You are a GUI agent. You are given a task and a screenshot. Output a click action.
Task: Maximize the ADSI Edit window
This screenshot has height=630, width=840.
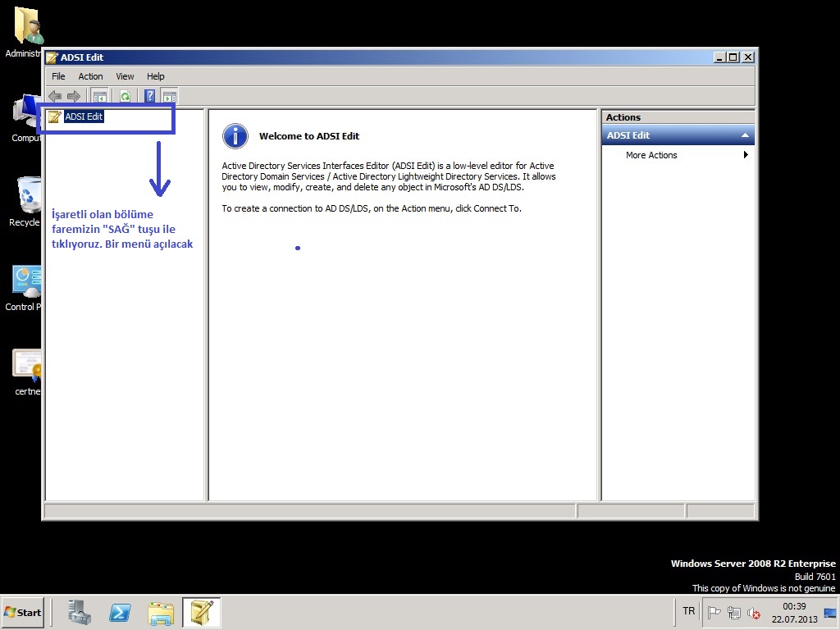point(733,57)
